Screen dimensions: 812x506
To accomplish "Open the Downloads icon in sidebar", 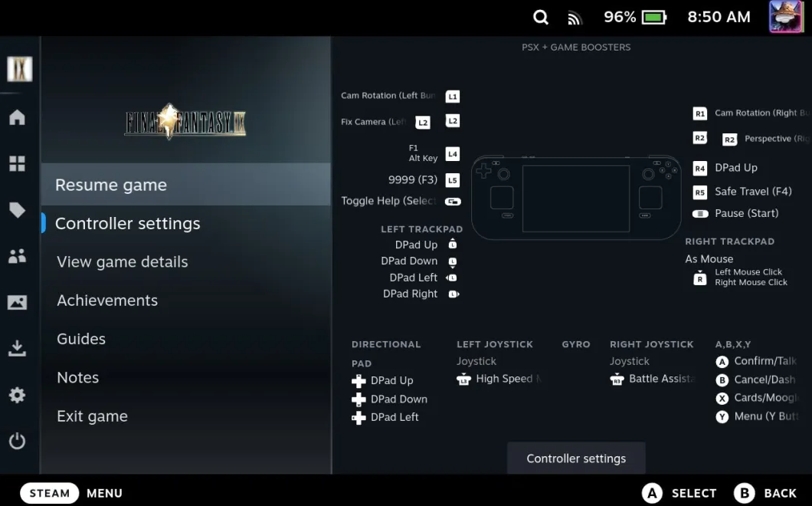I will coord(17,348).
